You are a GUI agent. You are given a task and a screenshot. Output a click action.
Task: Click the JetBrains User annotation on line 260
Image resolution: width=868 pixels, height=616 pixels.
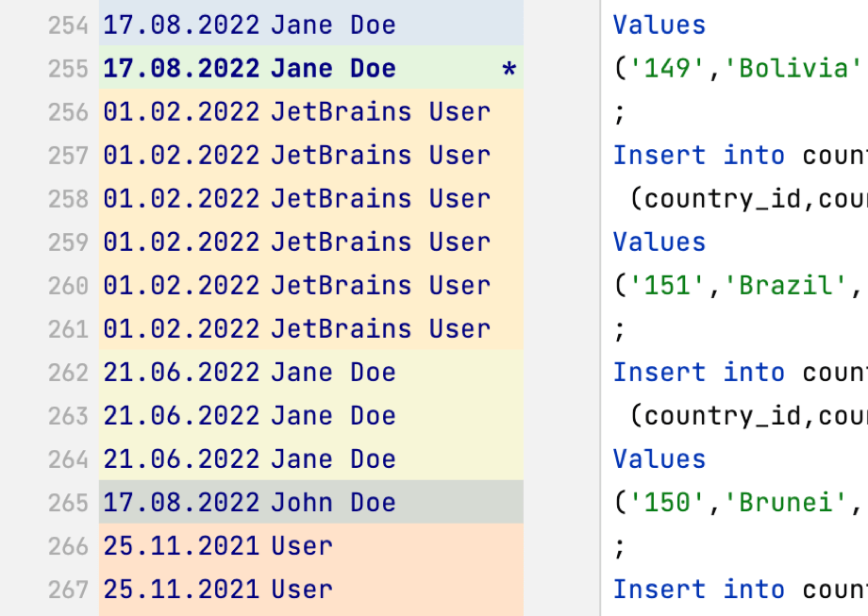tap(296, 286)
